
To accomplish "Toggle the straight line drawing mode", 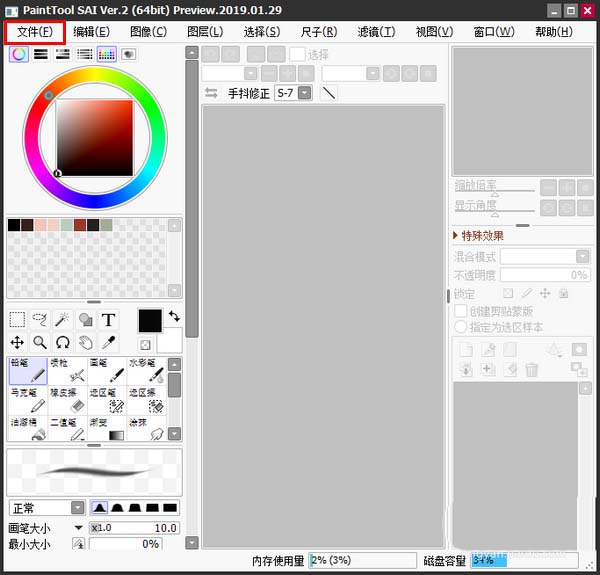I will click(329, 93).
